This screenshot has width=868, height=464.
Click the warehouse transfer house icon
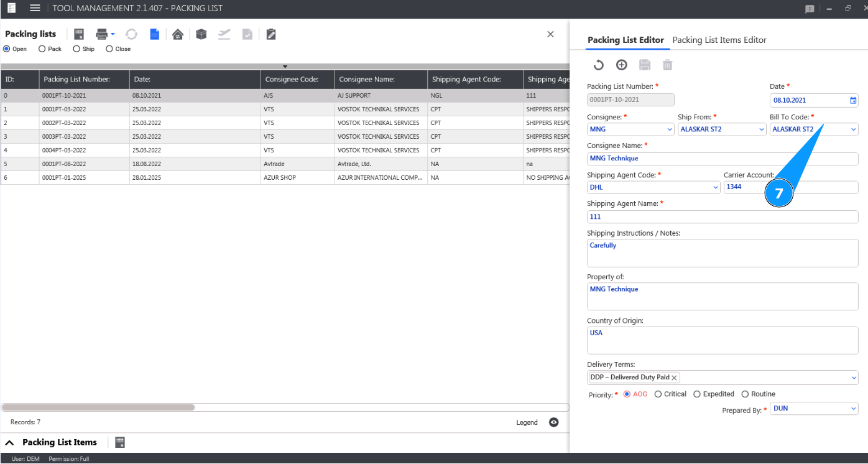pyautogui.click(x=178, y=34)
